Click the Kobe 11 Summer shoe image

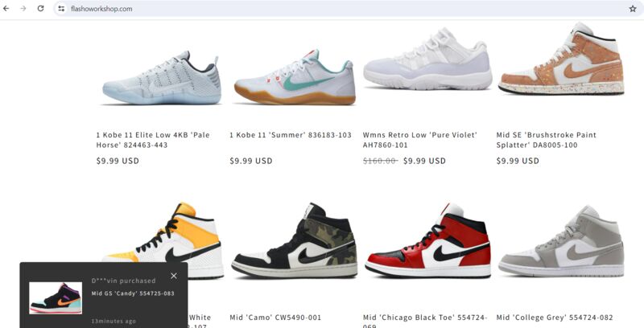295,77
